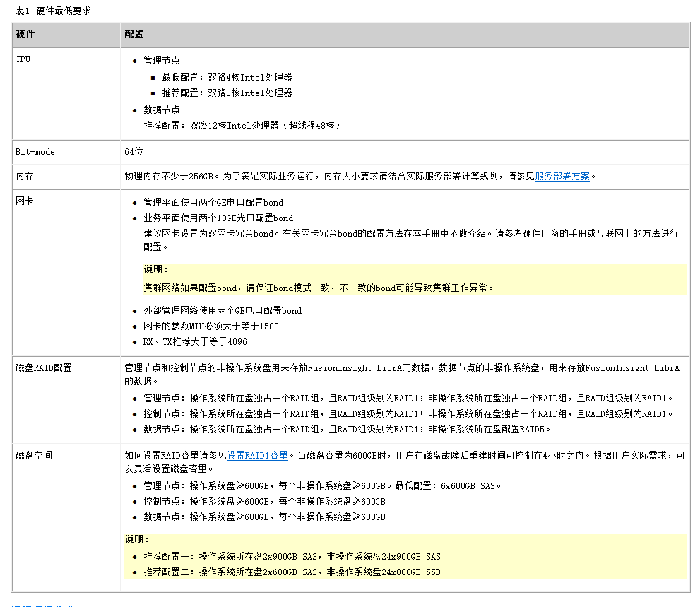Select the CPU row label
The width and height of the screenshot is (700, 607).
[23, 59]
